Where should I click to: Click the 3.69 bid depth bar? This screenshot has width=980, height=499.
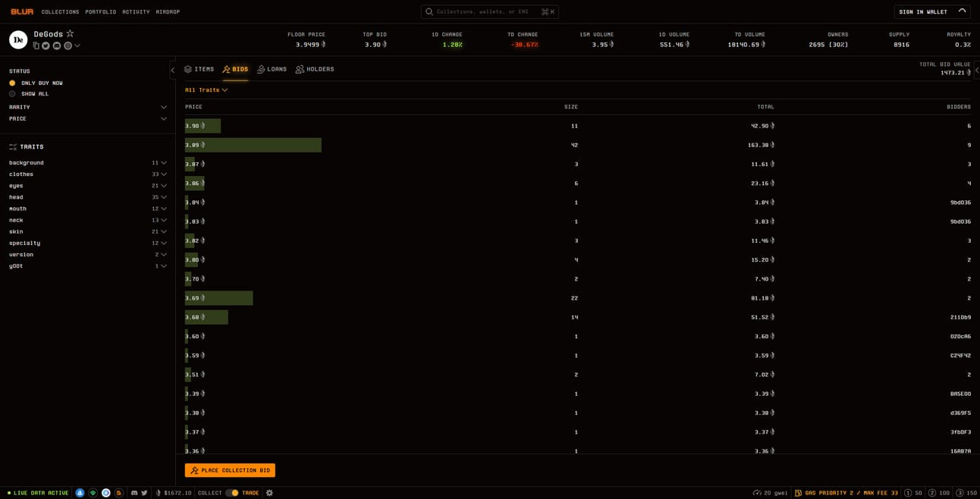(x=219, y=298)
